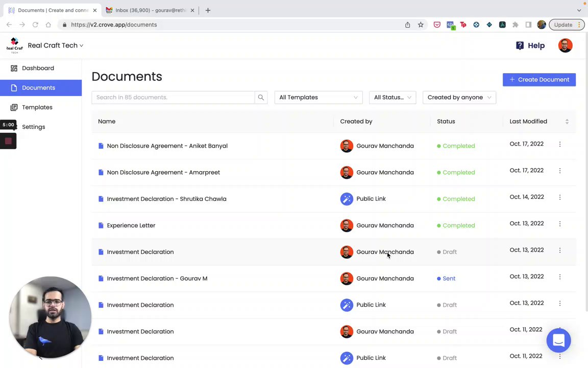Click the user profile avatar

coord(565,45)
